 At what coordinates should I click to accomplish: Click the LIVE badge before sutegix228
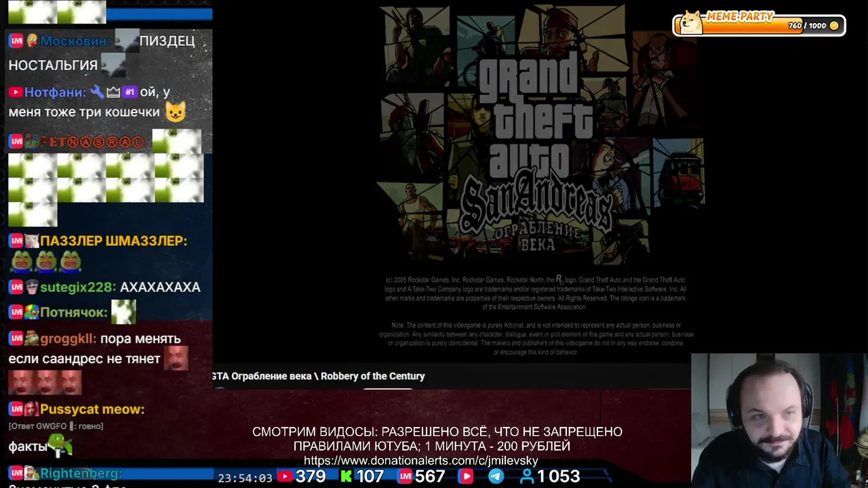click(x=16, y=287)
